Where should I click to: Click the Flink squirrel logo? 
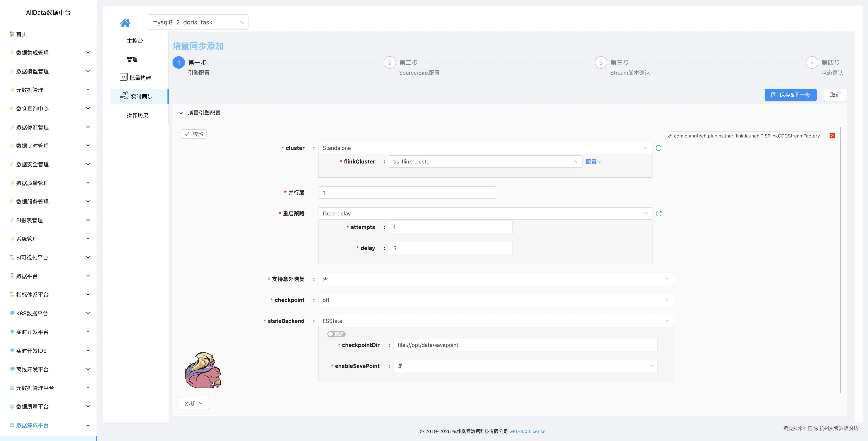click(x=203, y=370)
